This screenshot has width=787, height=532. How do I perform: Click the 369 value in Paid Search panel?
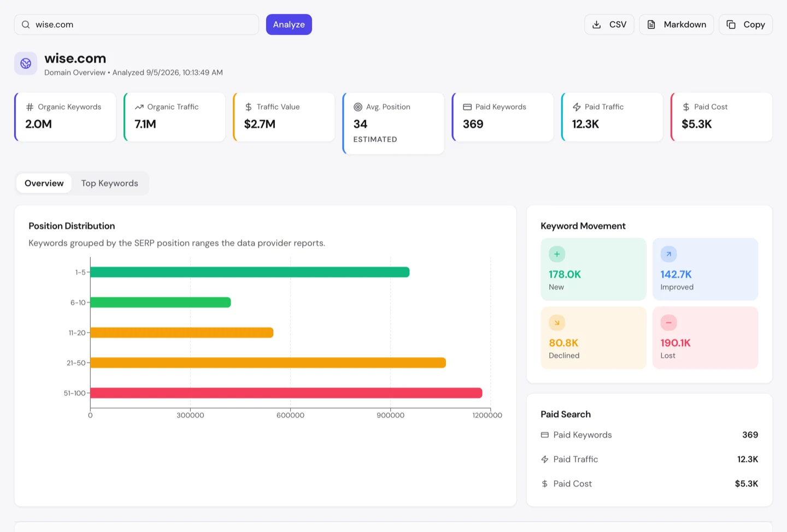[x=750, y=435]
